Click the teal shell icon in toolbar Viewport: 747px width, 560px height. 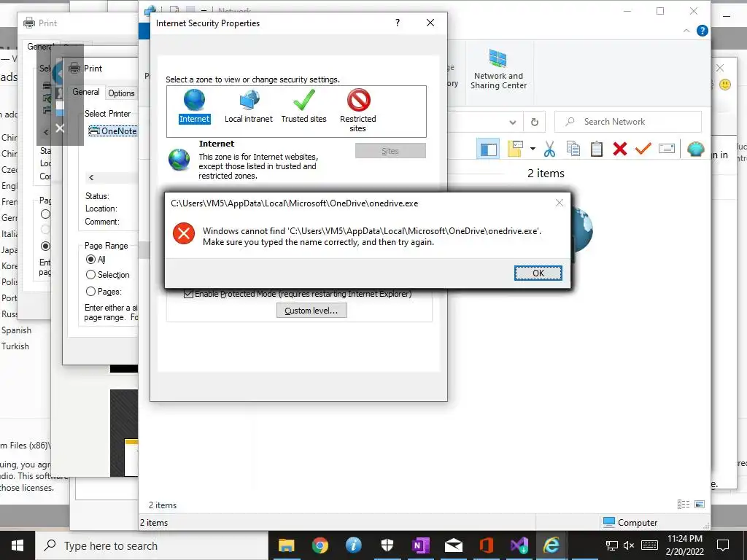pyautogui.click(x=695, y=149)
